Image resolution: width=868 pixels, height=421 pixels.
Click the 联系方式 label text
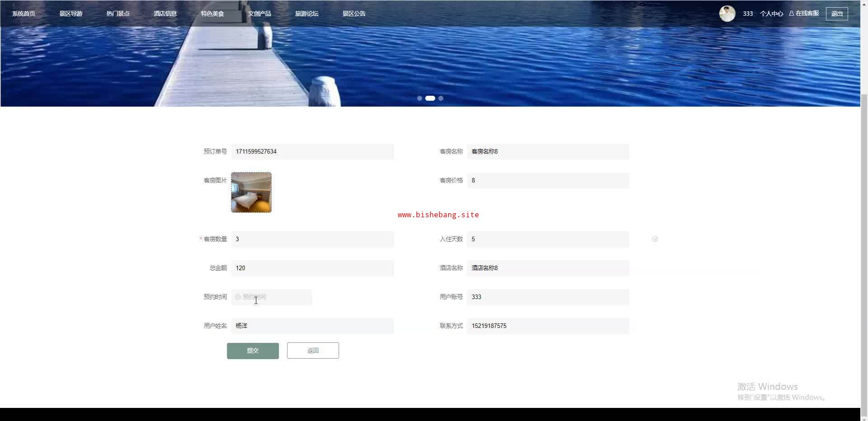451,326
